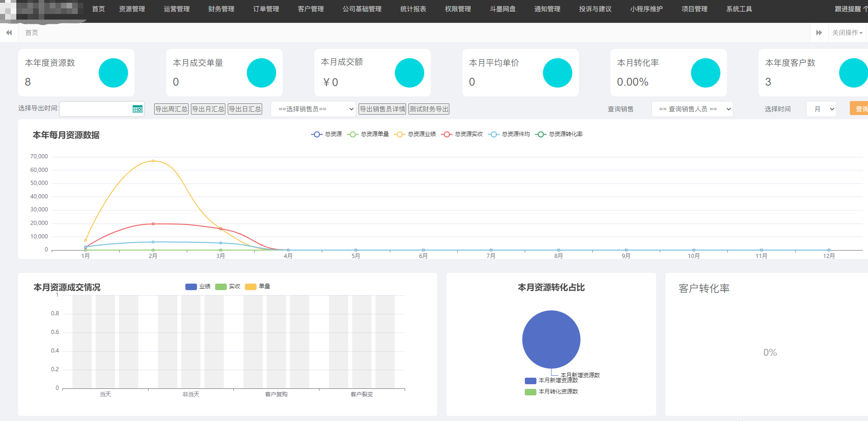Click the double-arrow collapse icon near 关闭操作
The image size is (868, 421).
pos(819,32)
